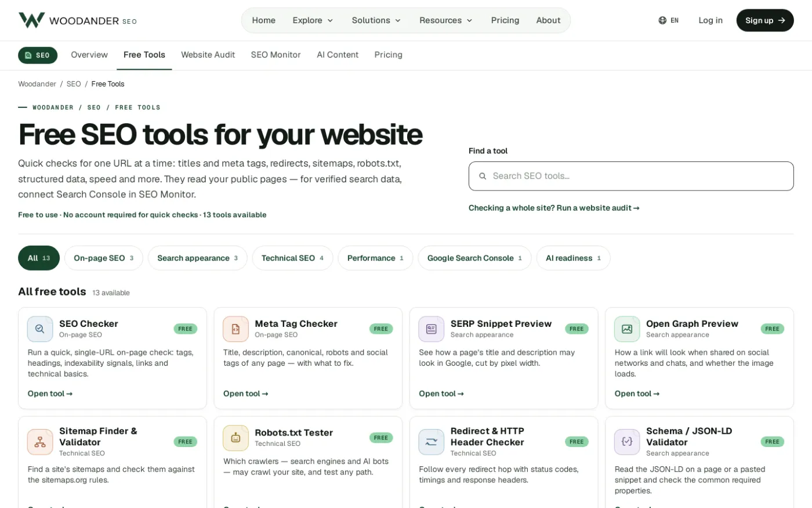This screenshot has height=508, width=812.
Task: Open tool link for SEO Checker
Action: click(50, 394)
